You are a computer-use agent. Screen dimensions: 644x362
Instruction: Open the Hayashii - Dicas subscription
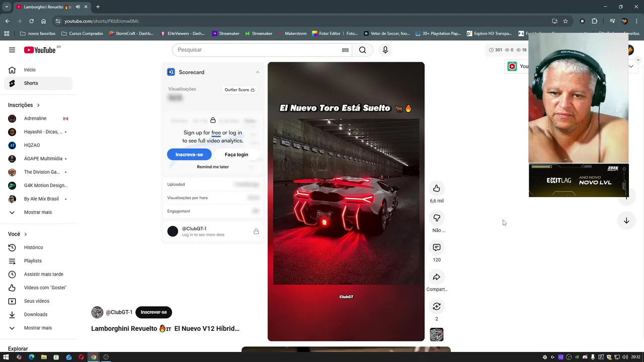click(x=38, y=132)
